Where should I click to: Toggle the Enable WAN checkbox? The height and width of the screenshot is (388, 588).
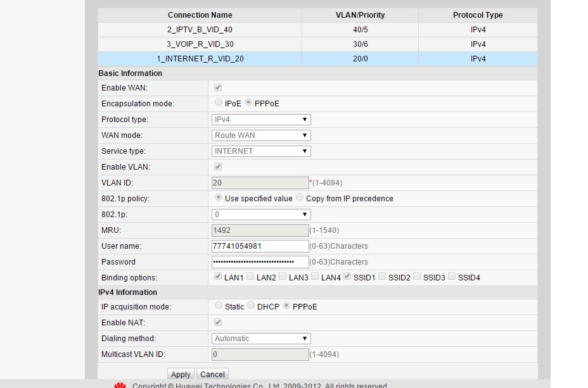pyautogui.click(x=218, y=88)
